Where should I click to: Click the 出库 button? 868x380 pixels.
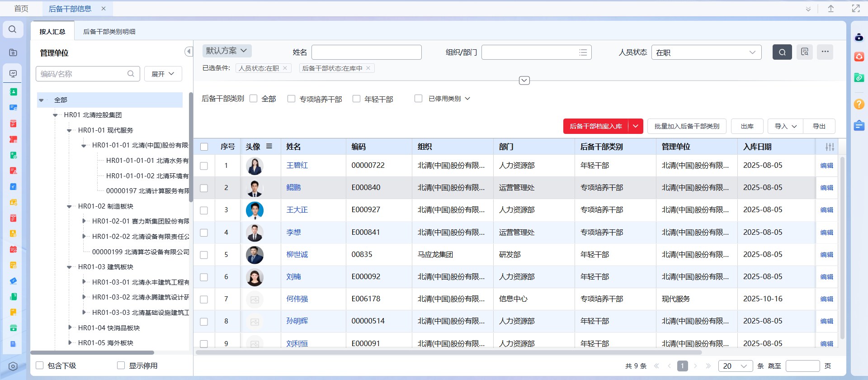point(747,126)
